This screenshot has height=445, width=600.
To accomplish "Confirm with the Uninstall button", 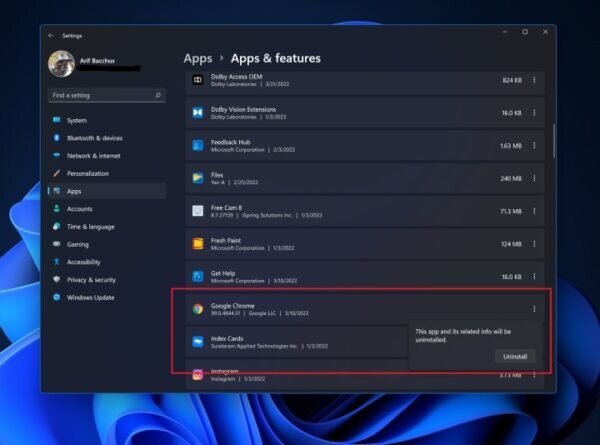I will (515, 357).
